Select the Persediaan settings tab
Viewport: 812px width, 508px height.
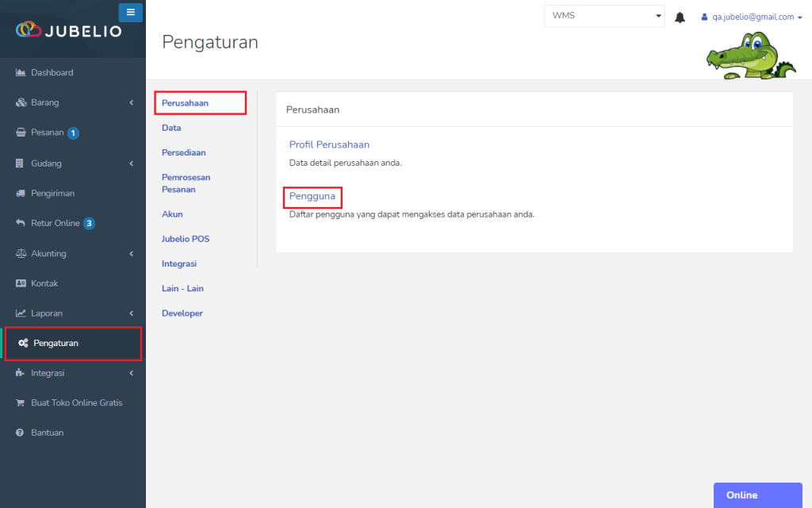[184, 152]
